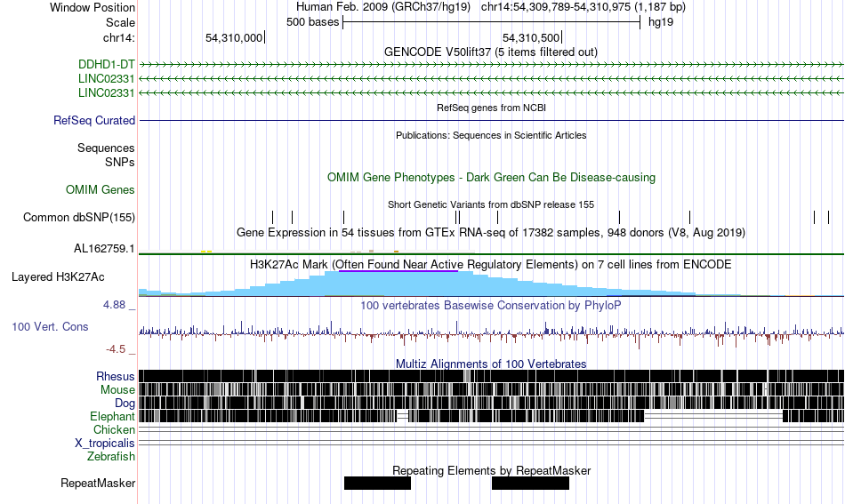Click Repeating Elements by RepeatMasker title
Image resolution: width=845 pixels, height=504 pixels.
491,470
